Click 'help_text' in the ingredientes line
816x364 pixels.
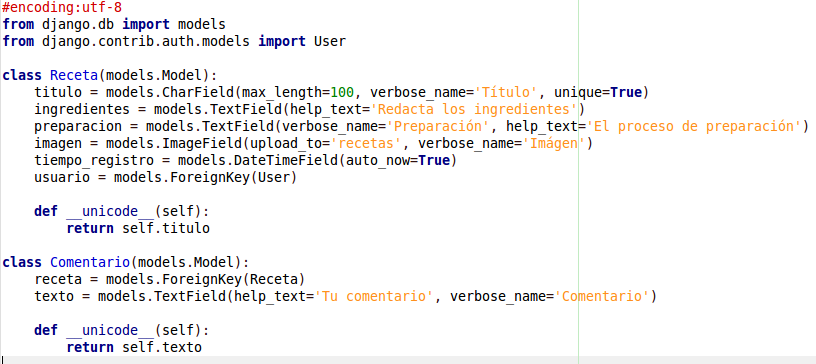tap(326, 110)
